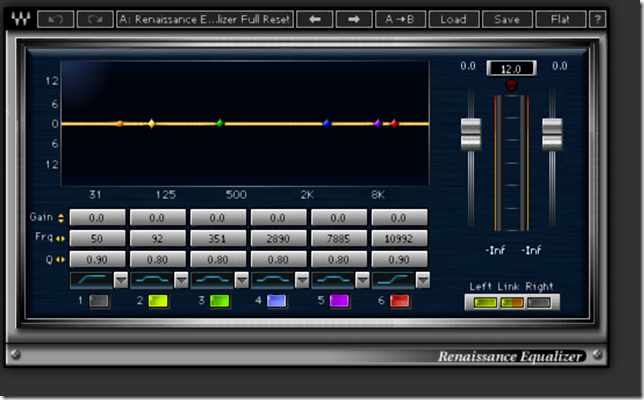Screen dimensions: 644x400
Task: Go to previous preset with left arrow
Action: click(314, 19)
